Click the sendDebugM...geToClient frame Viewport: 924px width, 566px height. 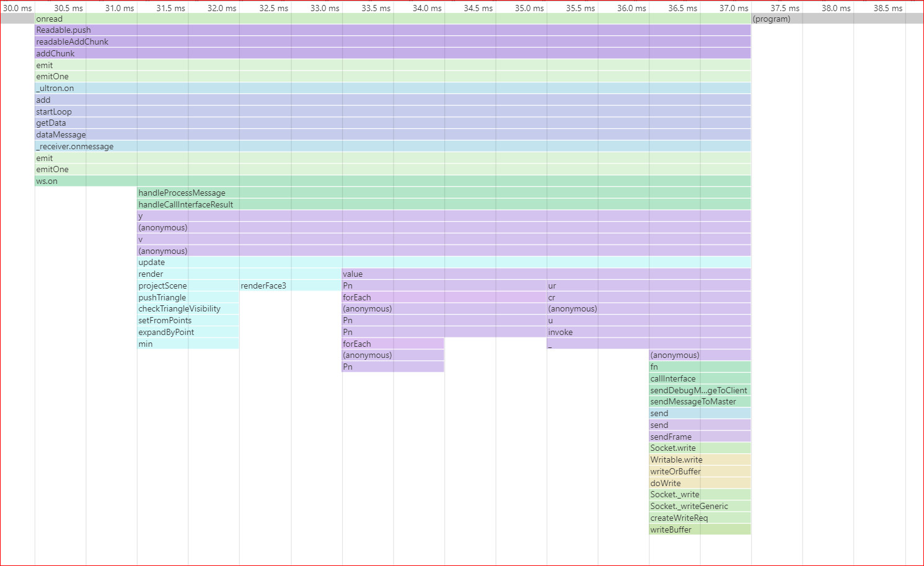[x=700, y=390]
